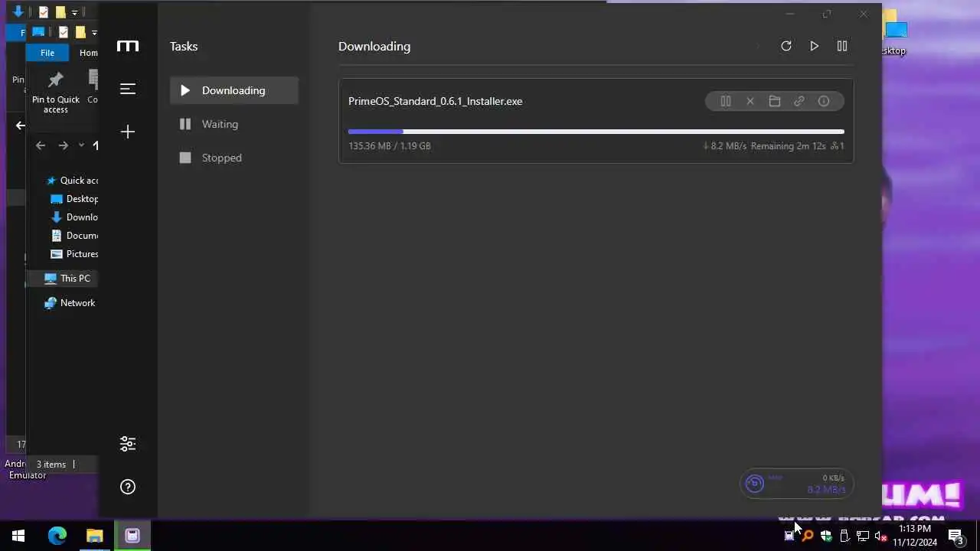This screenshot has width=980, height=551.
Task: Open File tab in File Explorer
Action: (x=47, y=53)
